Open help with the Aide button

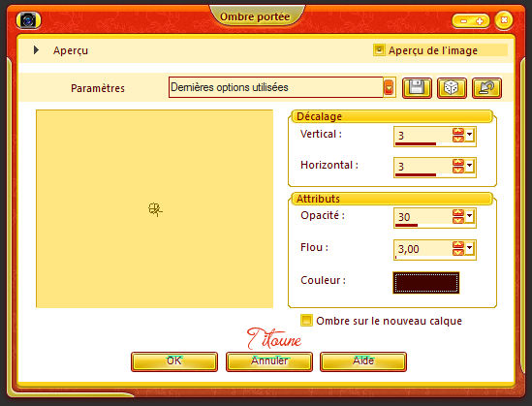tap(363, 361)
